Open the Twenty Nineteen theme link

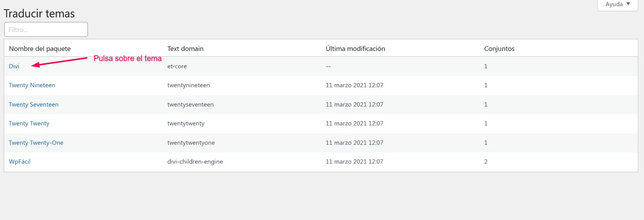point(32,85)
